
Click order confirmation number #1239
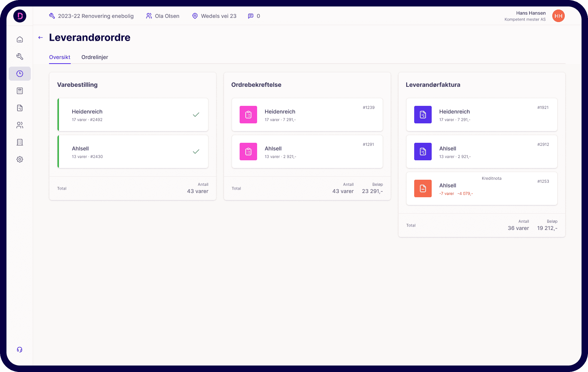(x=369, y=107)
